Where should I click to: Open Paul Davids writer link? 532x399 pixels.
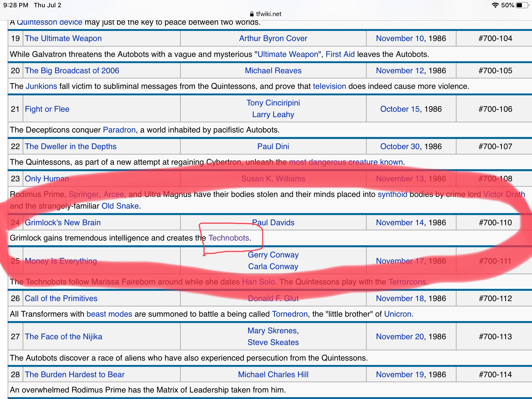pos(273,223)
